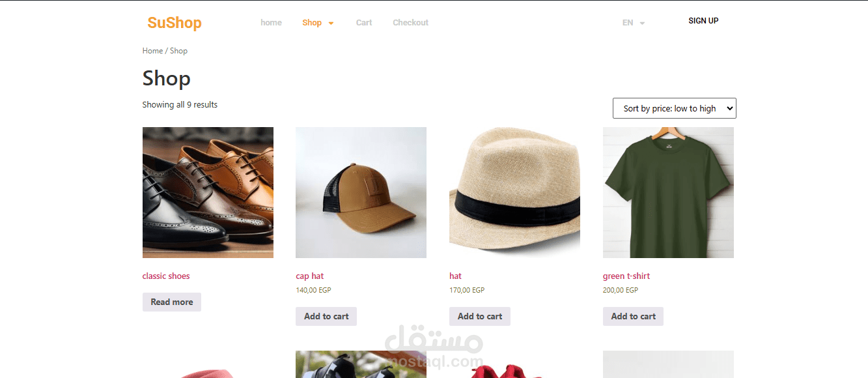This screenshot has width=868, height=378.
Task: Click 'Read more' for classic shoes
Action: [x=171, y=302]
